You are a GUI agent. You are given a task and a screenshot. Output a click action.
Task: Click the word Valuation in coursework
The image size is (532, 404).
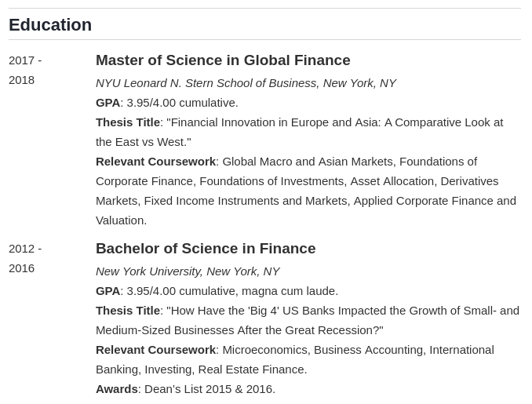pyautogui.click(x=121, y=220)
